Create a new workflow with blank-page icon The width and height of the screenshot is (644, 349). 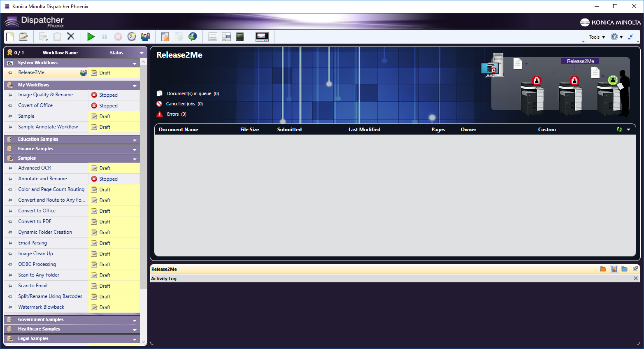(10, 37)
